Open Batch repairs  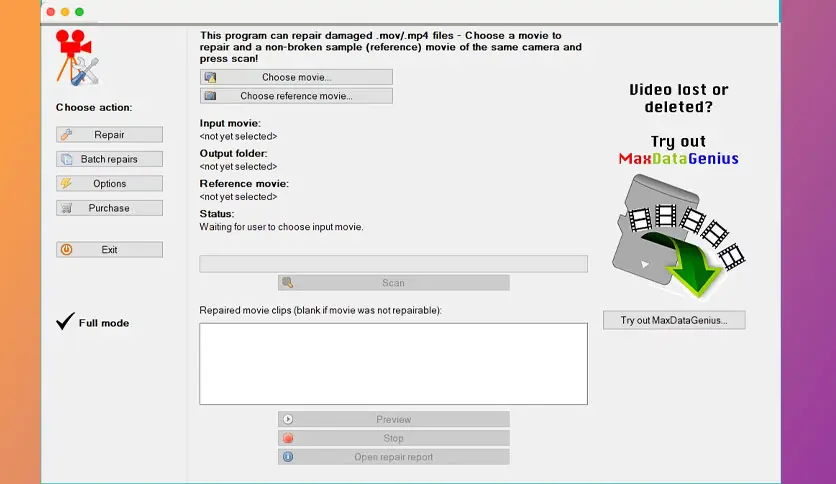[x=109, y=159]
